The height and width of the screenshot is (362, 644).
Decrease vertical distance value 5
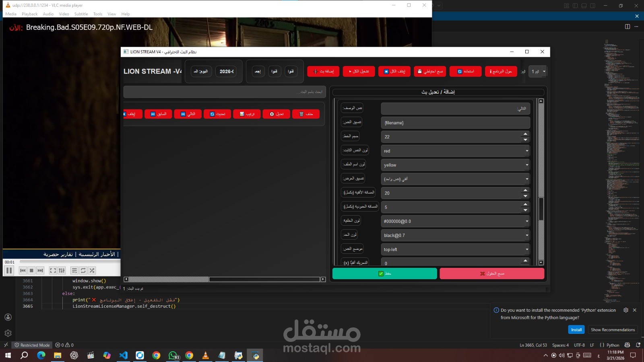point(525,210)
